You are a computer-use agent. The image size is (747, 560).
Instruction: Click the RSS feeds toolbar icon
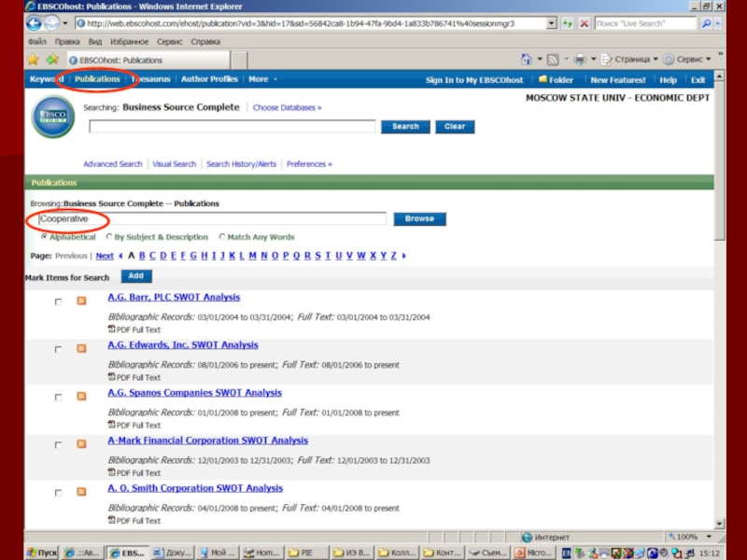pos(553,60)
